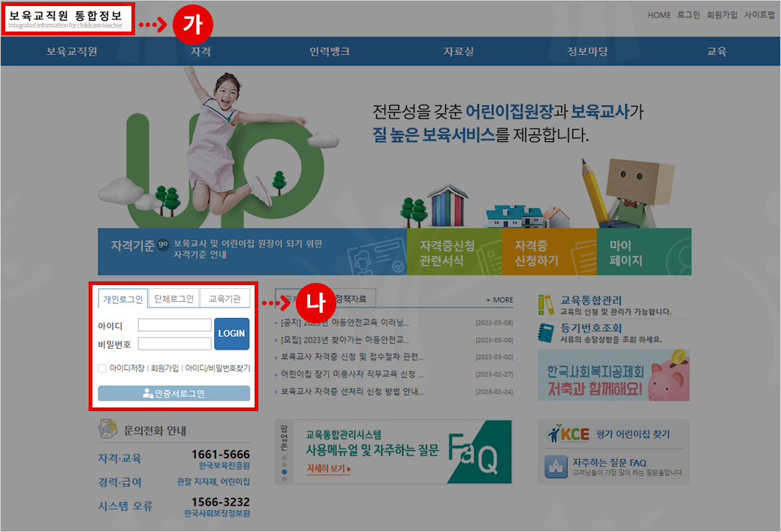Expand notices with the + MORE link
The image size is (781, 532).
coord(499,299)
